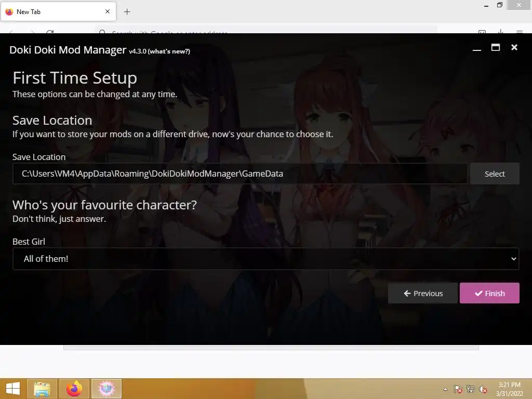This screenshot has height=399, width=532.
Task: Open the network tray icon
Action: click(471, 389)
